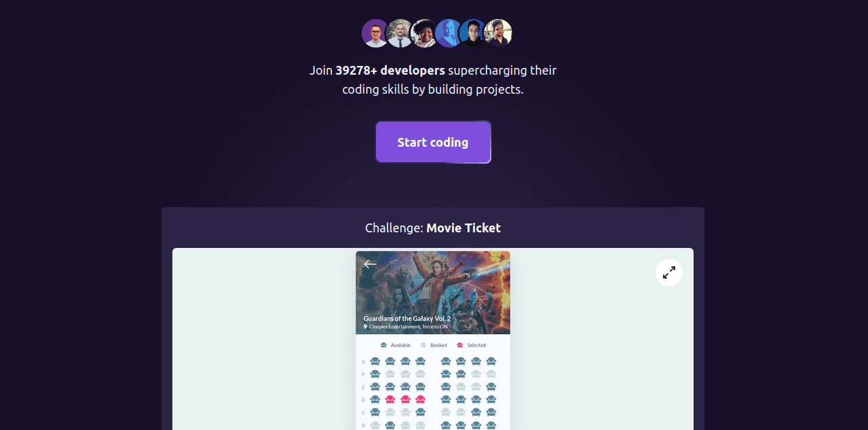Click the Start coding button
Viewport: 868px width, 430px height.
pyautogui.click(x=433, y=142)
